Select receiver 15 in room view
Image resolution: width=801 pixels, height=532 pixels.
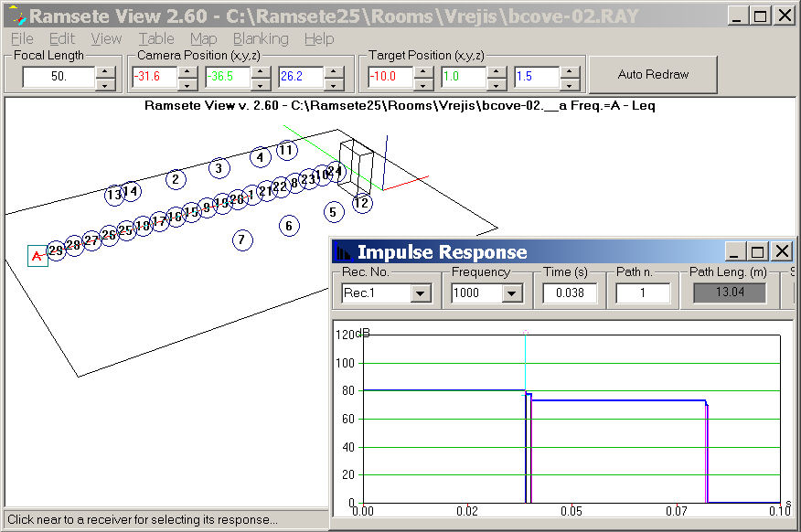[x=192, y=211]
